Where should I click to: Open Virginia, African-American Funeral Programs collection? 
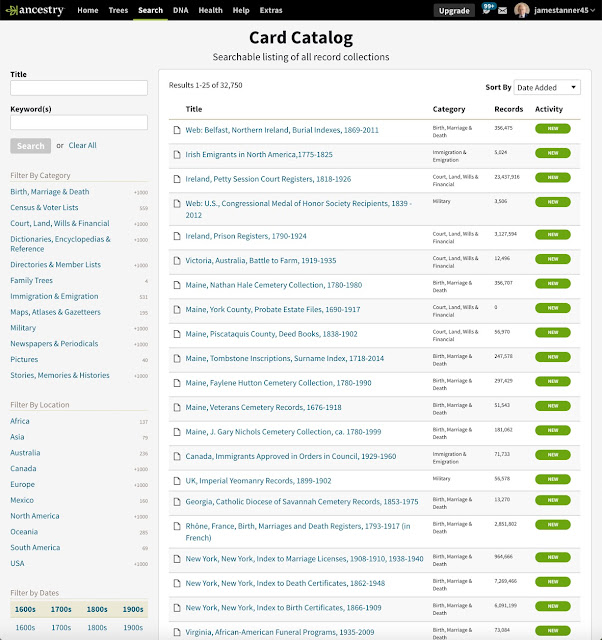pos(280,632)
